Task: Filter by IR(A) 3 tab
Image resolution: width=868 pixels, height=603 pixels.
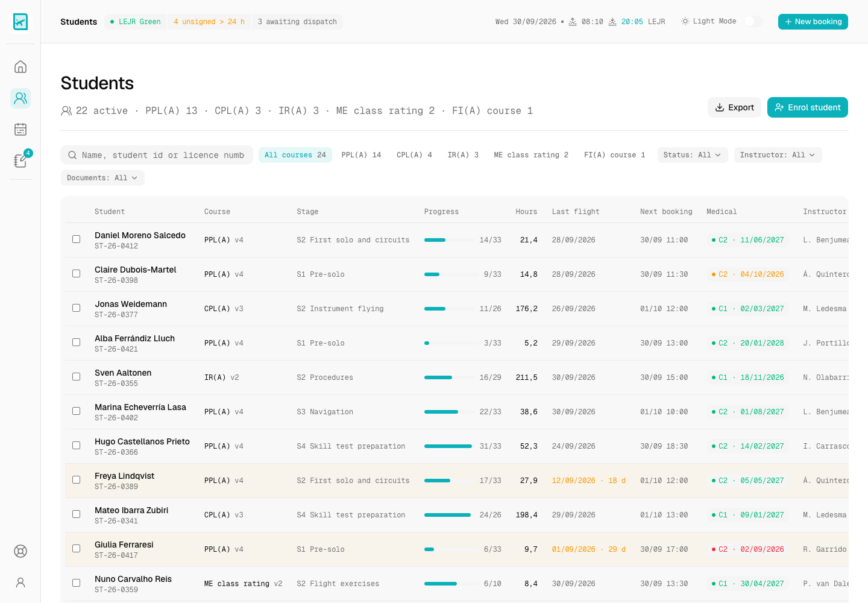Action: click(x=463, y=155)
